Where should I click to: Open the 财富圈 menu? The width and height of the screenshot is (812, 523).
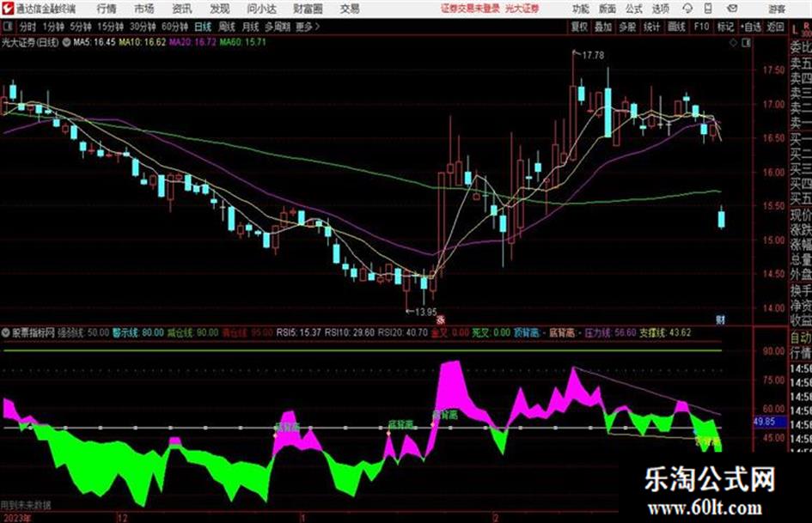click(308, 9)
